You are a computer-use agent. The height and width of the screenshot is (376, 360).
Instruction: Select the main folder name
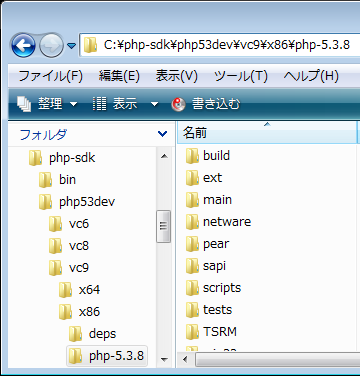(x=218, y=200)
